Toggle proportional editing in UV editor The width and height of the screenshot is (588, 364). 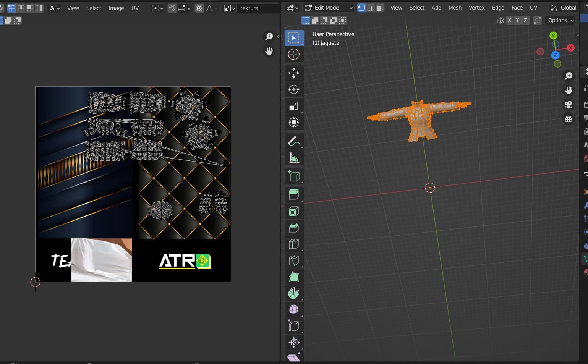(199, 8)
